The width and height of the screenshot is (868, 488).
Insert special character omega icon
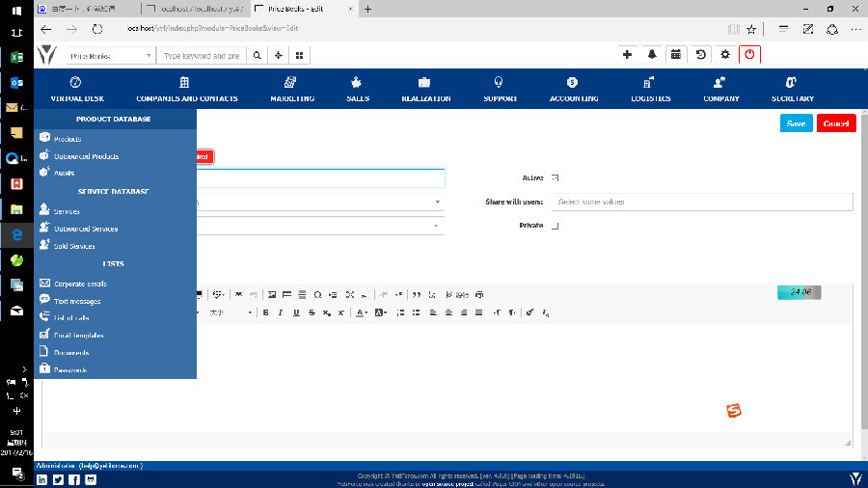click(x=317, y=295)
